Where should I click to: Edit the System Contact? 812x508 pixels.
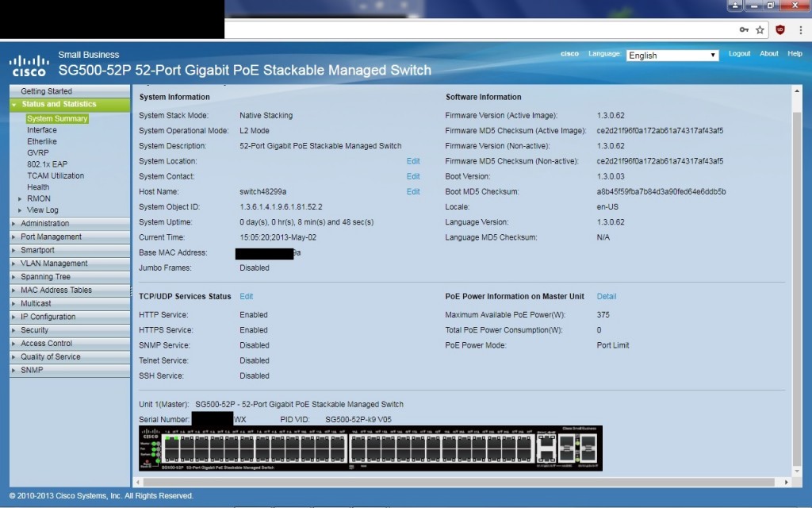tap(412, 176)
